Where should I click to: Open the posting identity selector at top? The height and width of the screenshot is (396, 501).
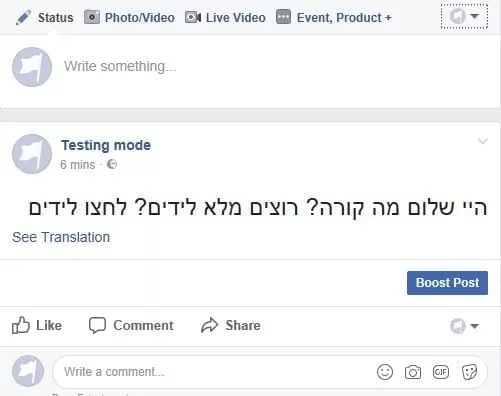coord(464,16)
